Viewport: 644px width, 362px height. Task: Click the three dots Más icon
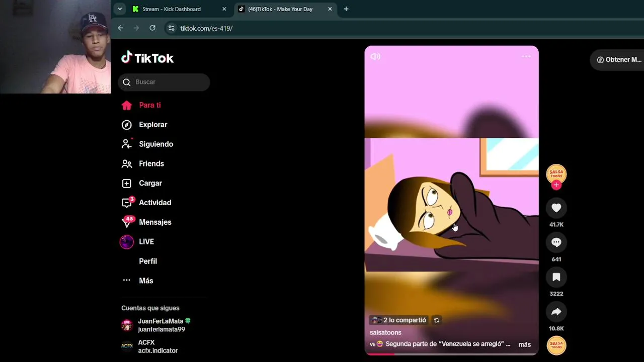127,280
